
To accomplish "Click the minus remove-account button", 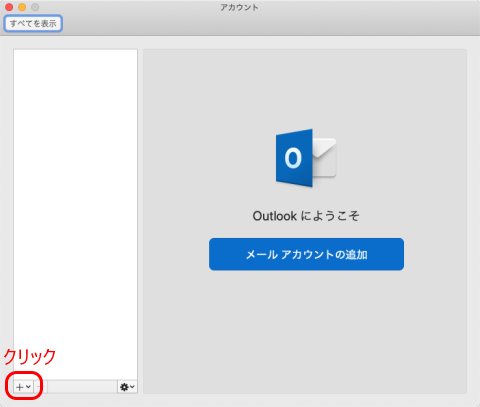I will [x=40, y=387].
